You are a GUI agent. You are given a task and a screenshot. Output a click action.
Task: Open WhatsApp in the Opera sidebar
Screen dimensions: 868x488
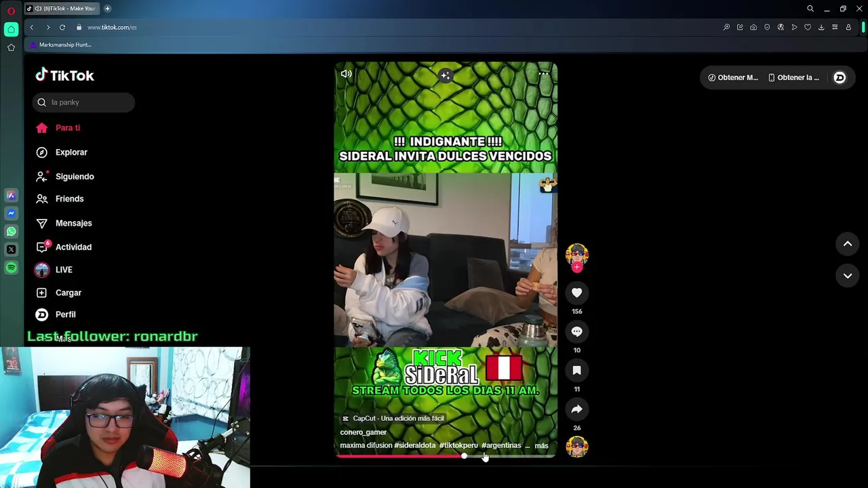click(11, 232)
